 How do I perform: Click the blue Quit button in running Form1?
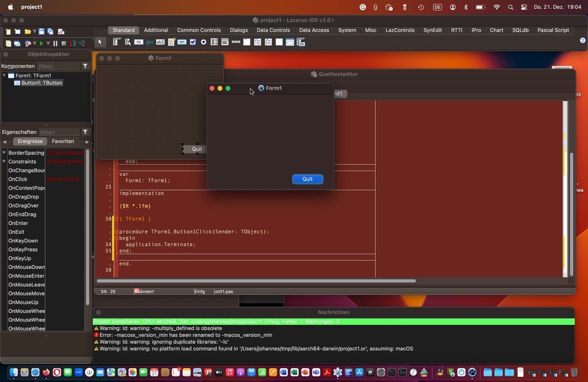pos(308,179)
